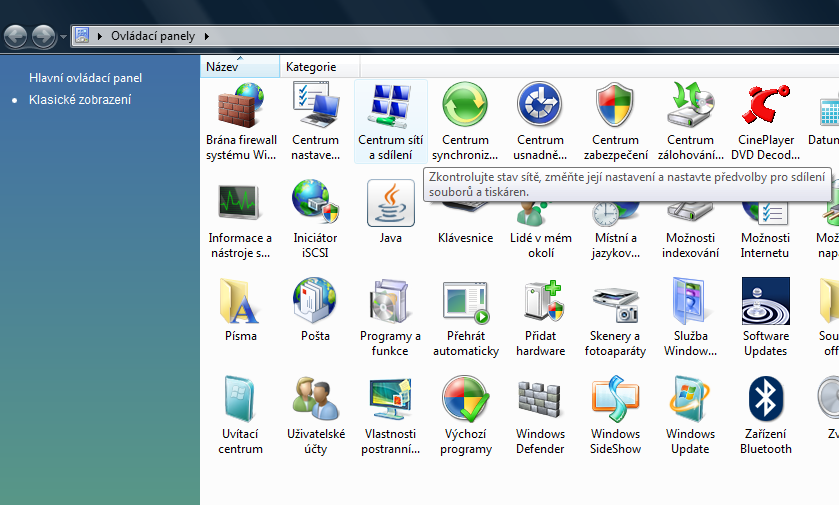This screenshot has width=839, height=505.
Task: Switch to Hlavní ovládací panel view
Action: (86, 78)
